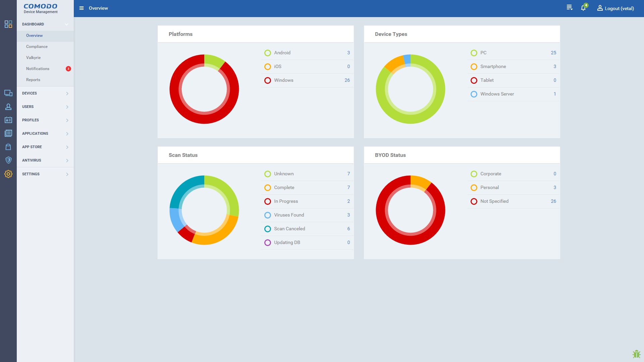Select the Users icon in the sidebar
The image size is (644, 362).
[x=8, y=107]
